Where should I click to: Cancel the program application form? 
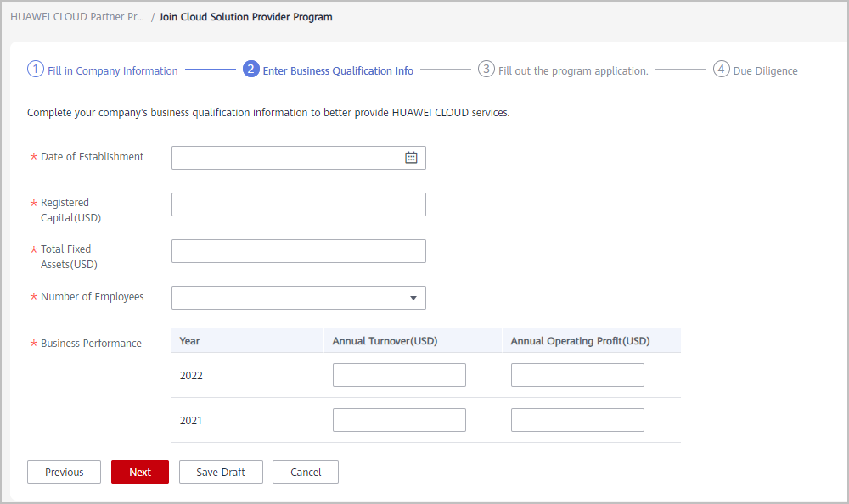click(306, 472)
